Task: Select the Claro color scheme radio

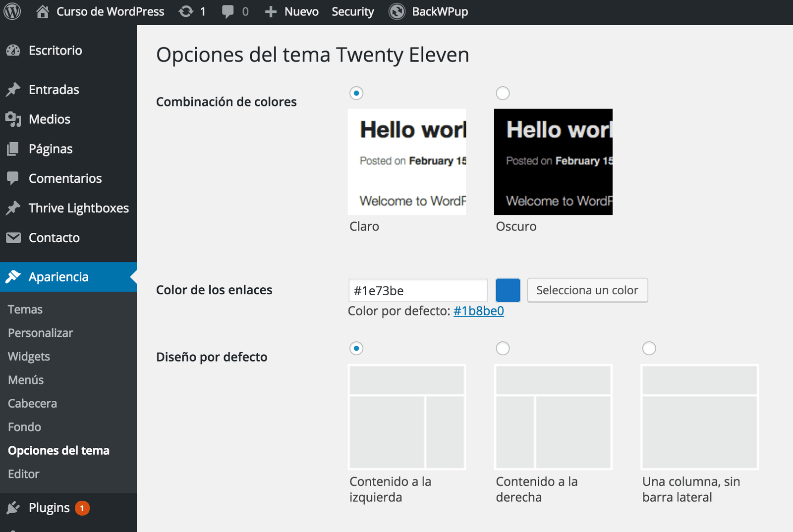Action: 356,93
